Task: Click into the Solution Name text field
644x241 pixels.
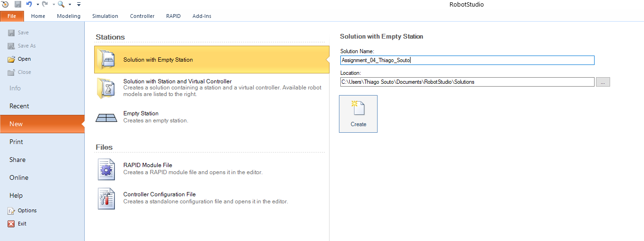Action: point(467,60)
